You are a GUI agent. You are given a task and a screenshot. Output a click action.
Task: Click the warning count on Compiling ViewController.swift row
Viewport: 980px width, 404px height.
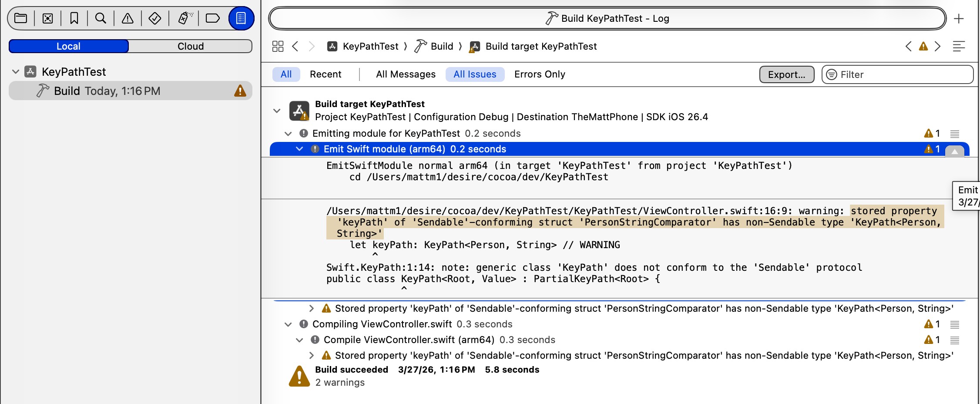(932, 324)
